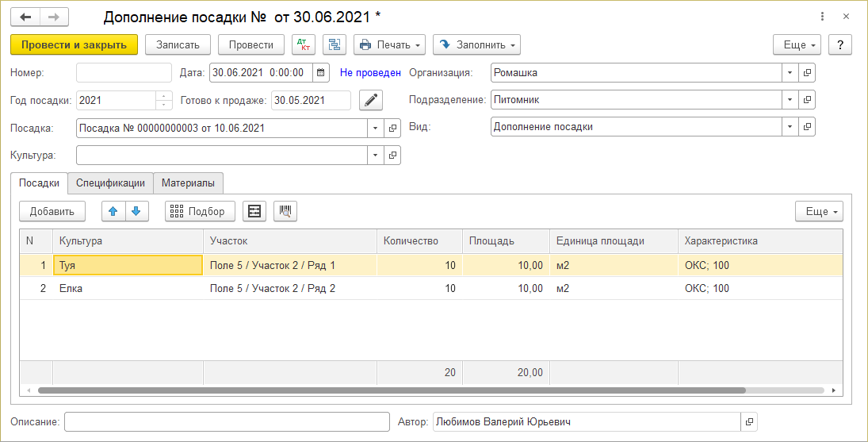Expand the Организация dropdown
868x442 pixels.
point(790,72)
